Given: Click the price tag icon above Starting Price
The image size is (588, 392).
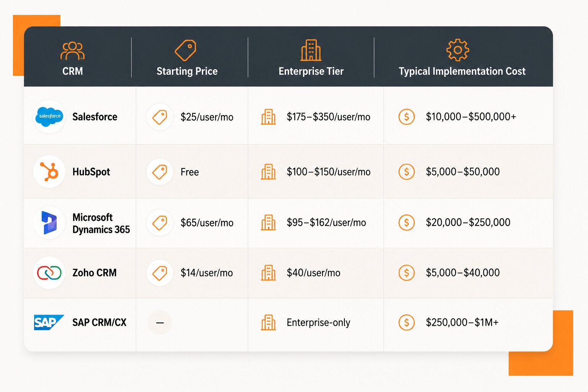Looking at the screenshot, I should click(186, 50).
